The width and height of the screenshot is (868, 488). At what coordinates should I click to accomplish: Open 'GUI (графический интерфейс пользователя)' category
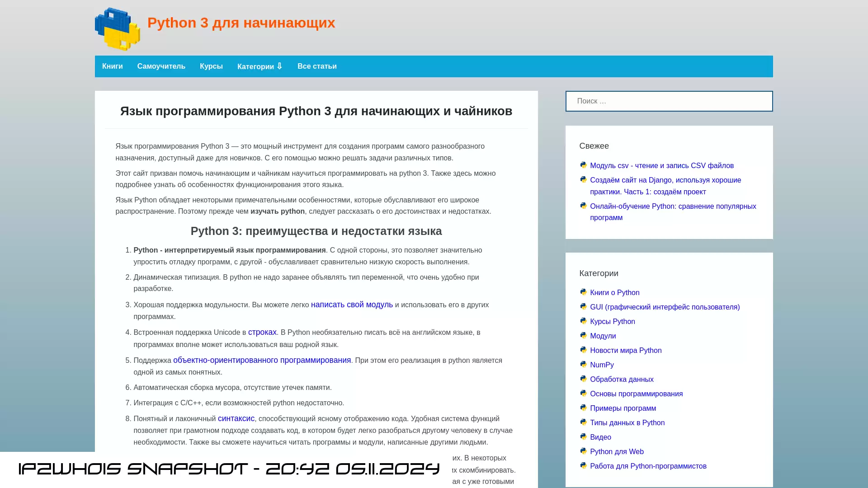pyautogui.click(x=665, y=307)
